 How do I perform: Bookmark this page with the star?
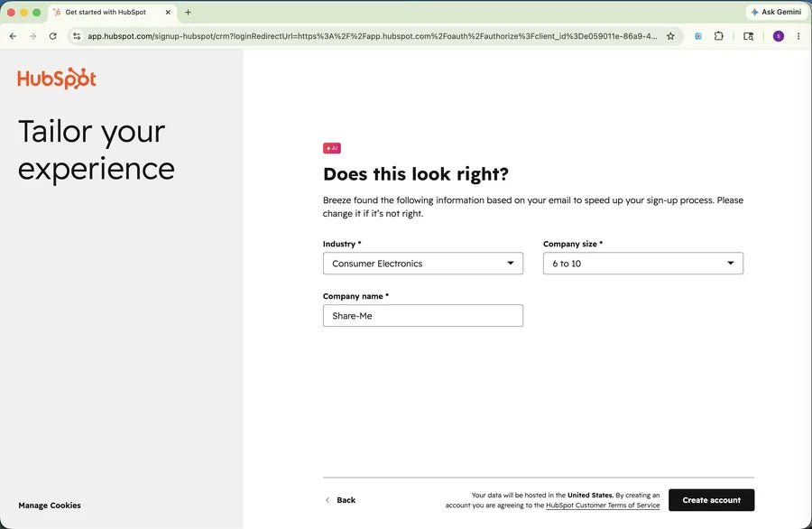pyautogui.click(x=670, y=36)
